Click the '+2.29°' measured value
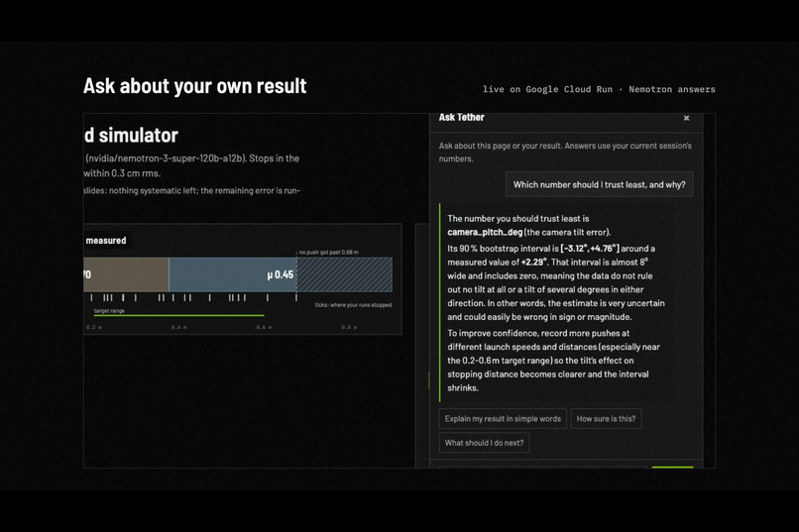Image resolution: width=799 pixels, height=532 pixels. tap(534, 263)
